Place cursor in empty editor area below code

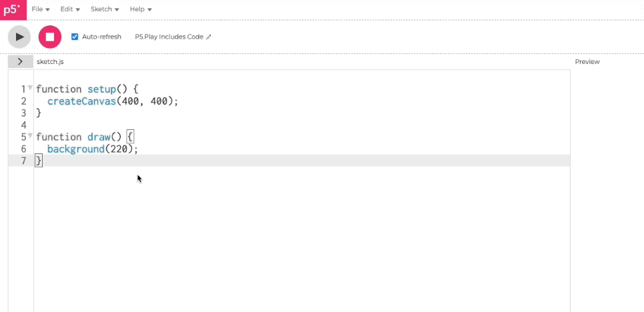302,238
